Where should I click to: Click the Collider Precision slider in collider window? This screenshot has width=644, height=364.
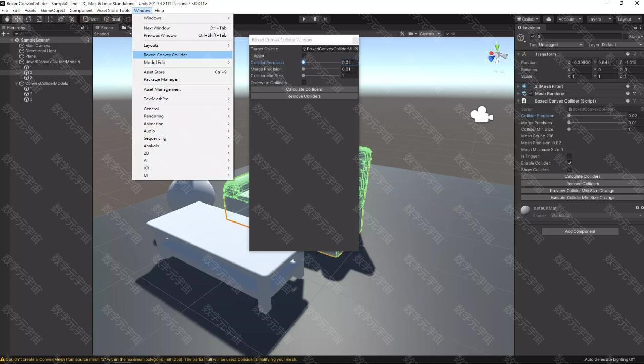pyautogui.click(x=321, y=62)
